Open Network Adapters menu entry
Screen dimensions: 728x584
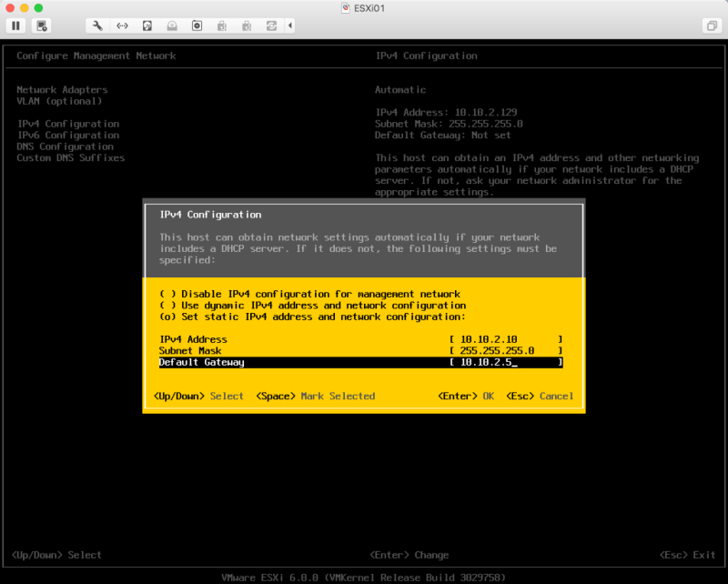[62, 90]
